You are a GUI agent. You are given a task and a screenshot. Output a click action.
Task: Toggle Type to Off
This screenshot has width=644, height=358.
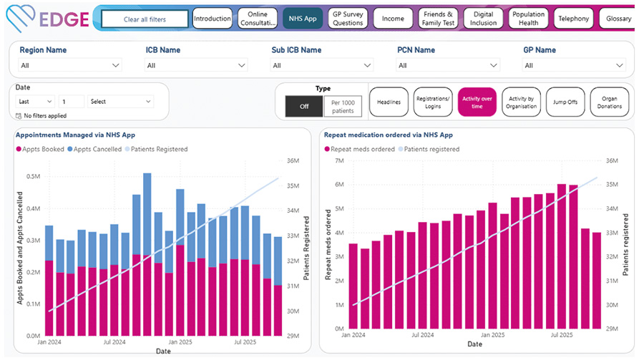pyautogui.click(x=304, y=106)
